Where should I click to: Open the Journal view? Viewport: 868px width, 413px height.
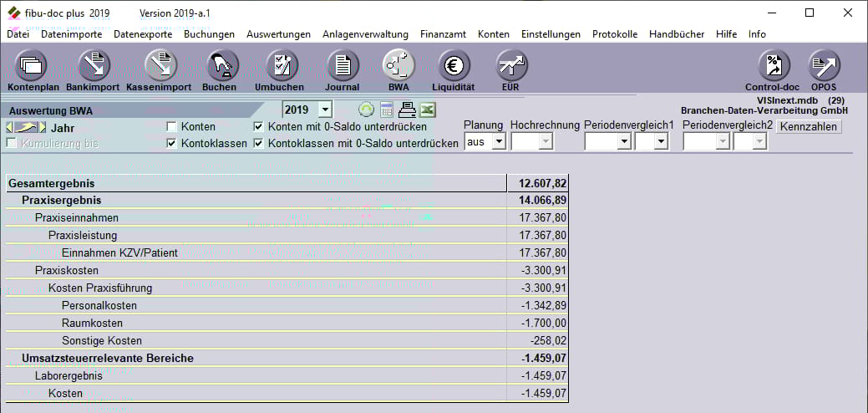click(x=343, y=65)
